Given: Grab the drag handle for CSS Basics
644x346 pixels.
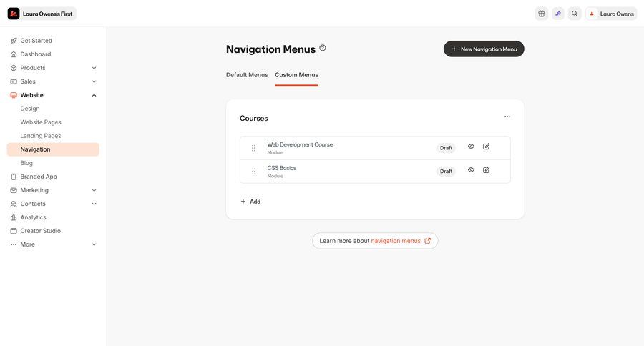Looking at the screenshot, I should point(254,171).
